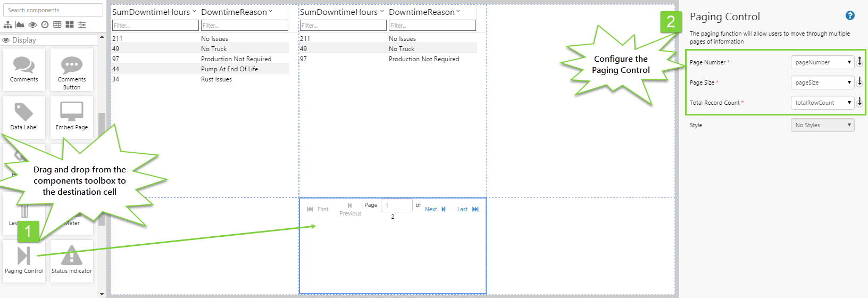This screenshot has width=868, height=298.
Task: Select the Paging Control component tile
Action: (24, 261)
